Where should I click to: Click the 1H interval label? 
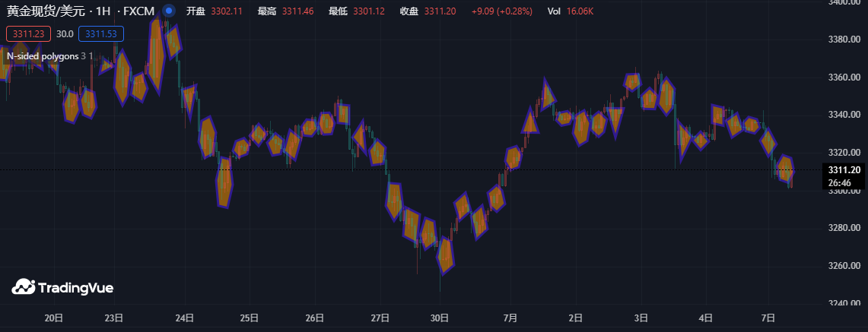coord(103,12)
